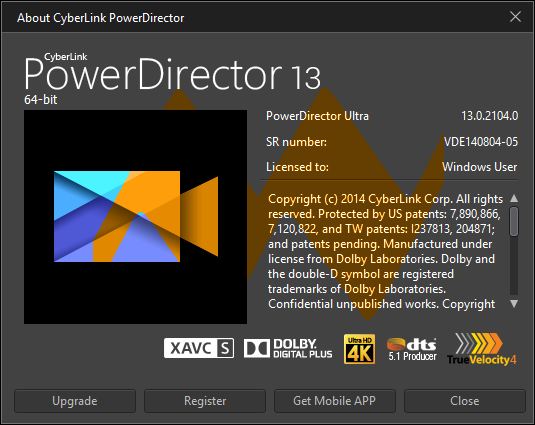Click the 'About CyberLink PowerDirector' title text
The height and width of the screenshot is (425, 535).
point(101,18)
